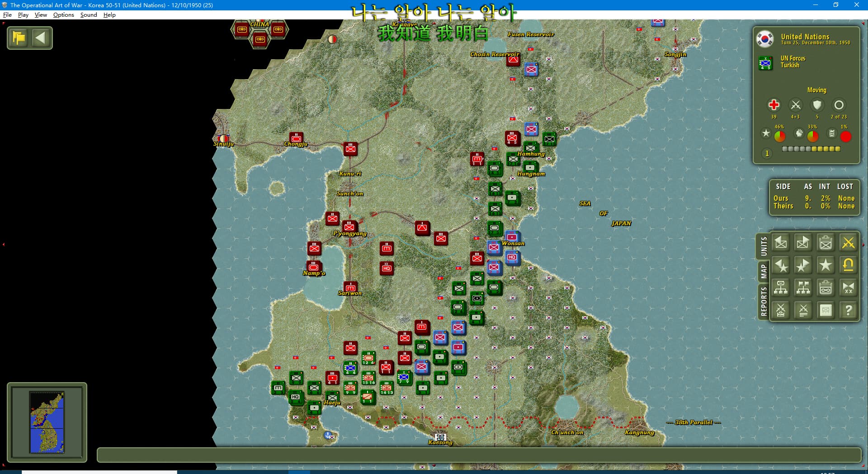Click the bow-tie XX division icon
868x474 pixels.
point(848,288)
